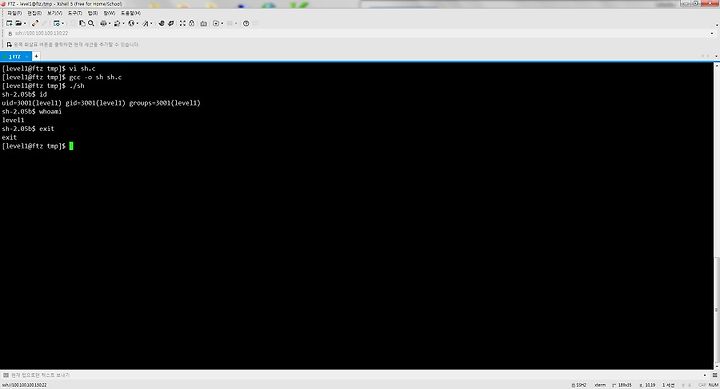The image size is (720, 389).
Task: Launch Xftp from toolbar icon
Action: point(161,23)
